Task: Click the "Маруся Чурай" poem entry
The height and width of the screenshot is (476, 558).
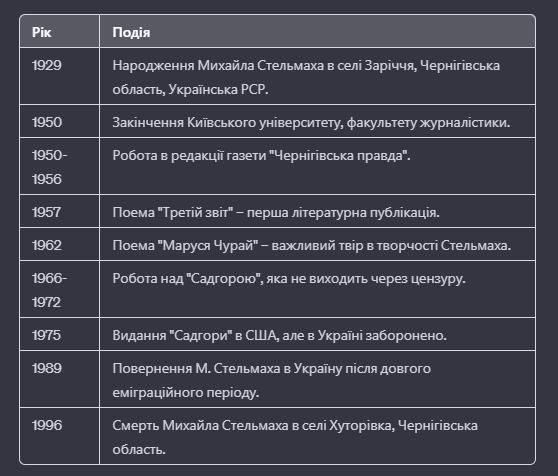Action: pyautogui.click(x=312, y=245)
